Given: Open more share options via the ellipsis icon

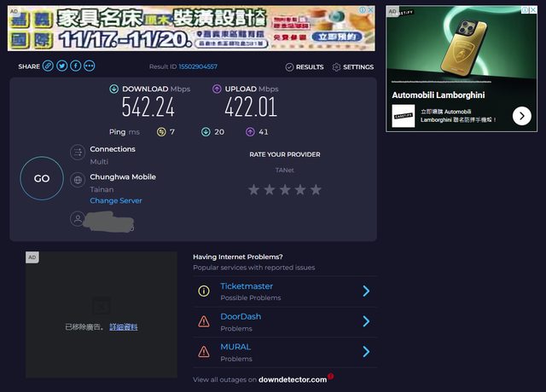Looking at the screenshot, I should point(89,66).
